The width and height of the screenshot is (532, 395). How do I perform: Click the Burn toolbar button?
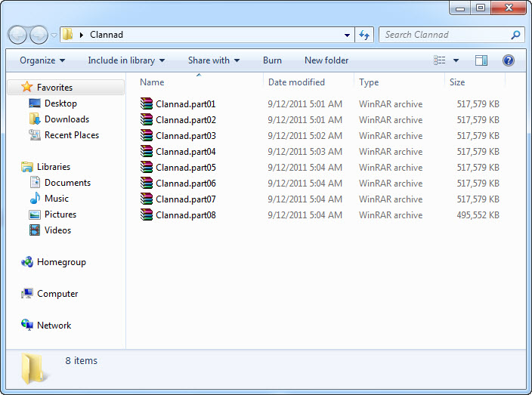click(x=272, y=60)
